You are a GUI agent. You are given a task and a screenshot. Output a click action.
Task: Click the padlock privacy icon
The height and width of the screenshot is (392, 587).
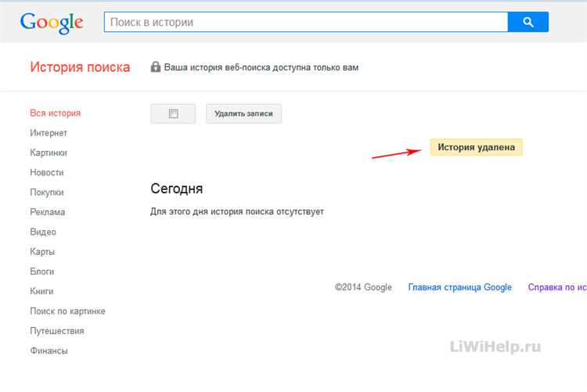(156, 67)
